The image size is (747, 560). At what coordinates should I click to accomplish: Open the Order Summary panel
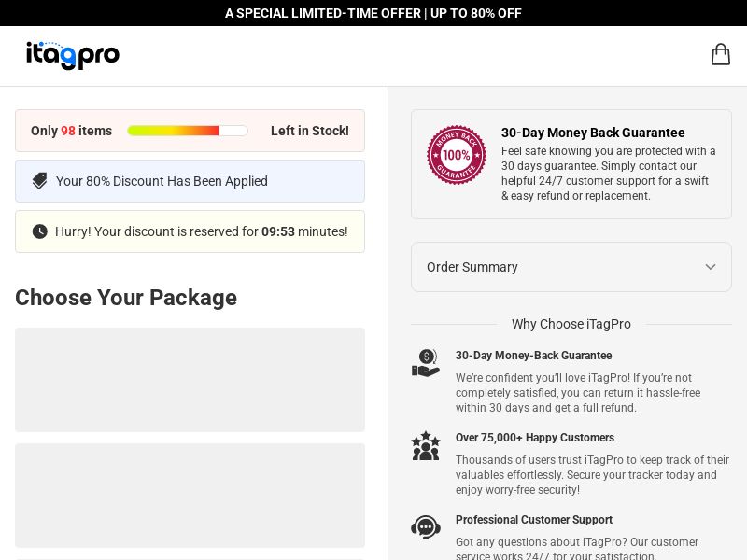(x=571, y=267)
